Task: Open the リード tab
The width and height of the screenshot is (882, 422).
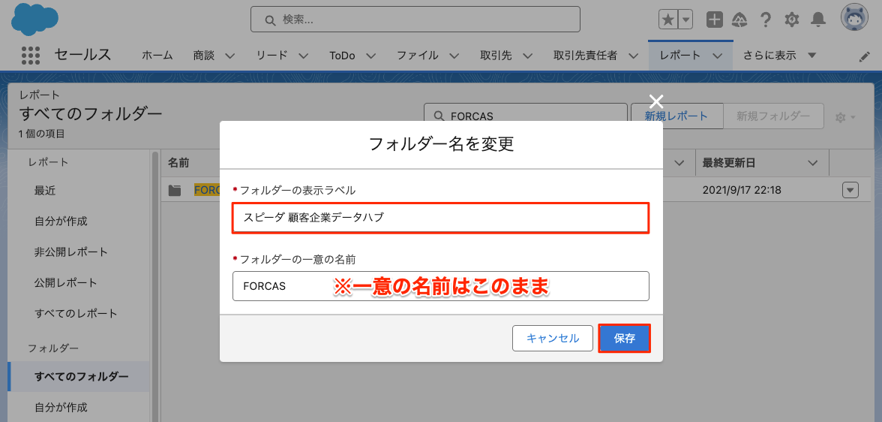Action: pyautogui.click(x=272, y=55)
